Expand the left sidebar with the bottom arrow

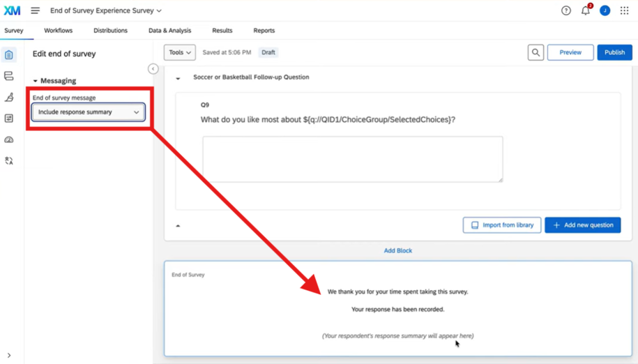9,356
